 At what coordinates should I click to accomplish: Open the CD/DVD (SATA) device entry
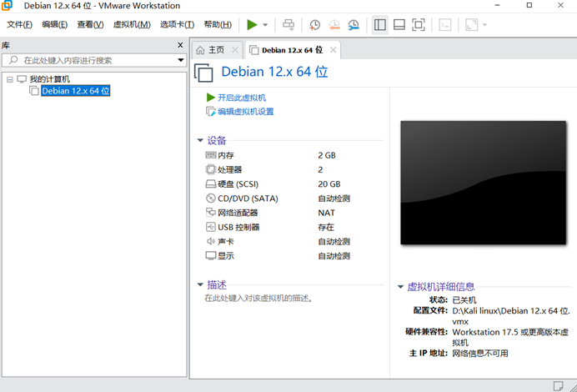(x=248, y=199)
